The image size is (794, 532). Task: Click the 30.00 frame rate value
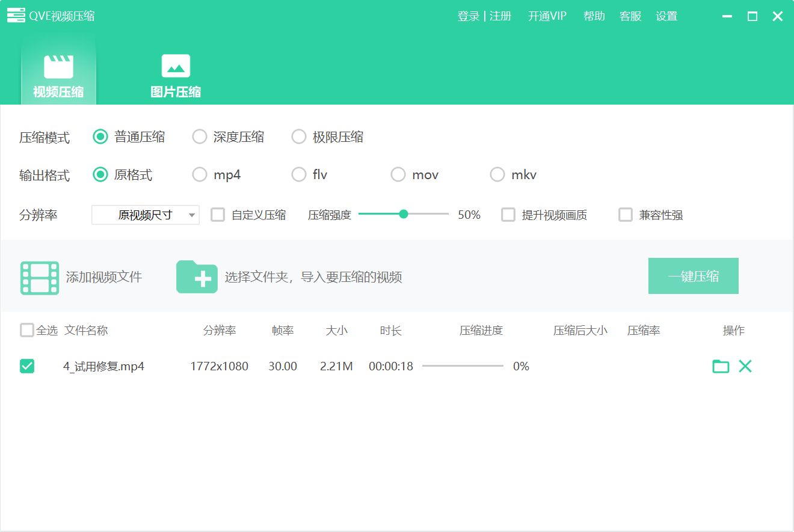click(283, 366)
